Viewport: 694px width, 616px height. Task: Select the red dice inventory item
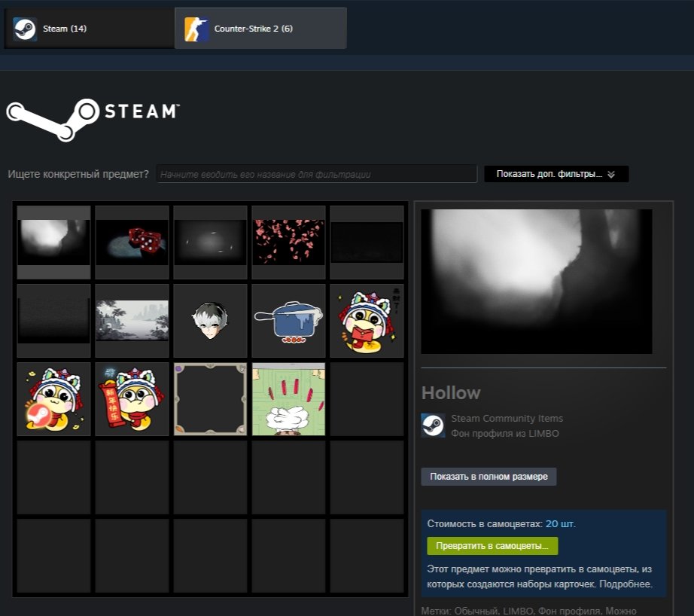pyautogui.click(x=132, y=242)
